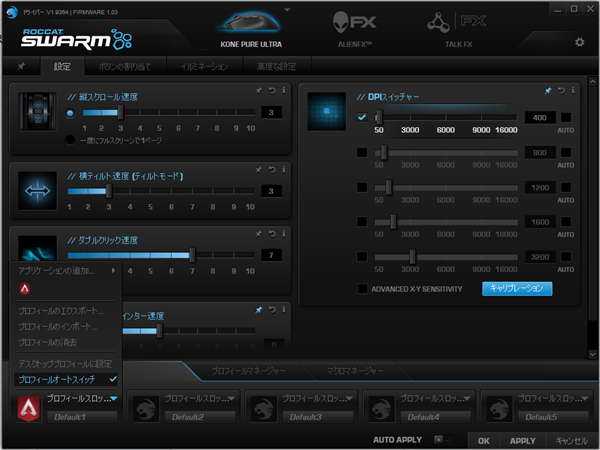
Task: Switch to the illumination tab
Action: (204, 66)
